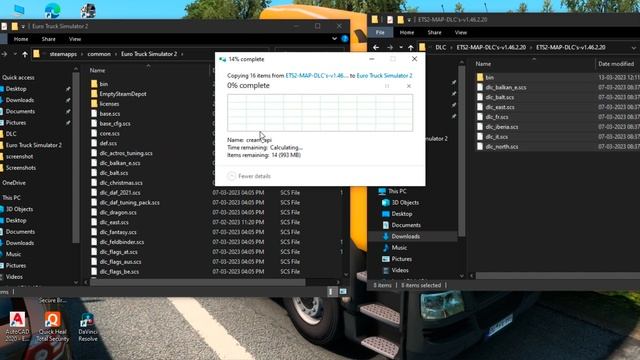Cancel the copy operation with X
Image resolution: width=640 pixels, height=360 pixels.
coord(409,86)
